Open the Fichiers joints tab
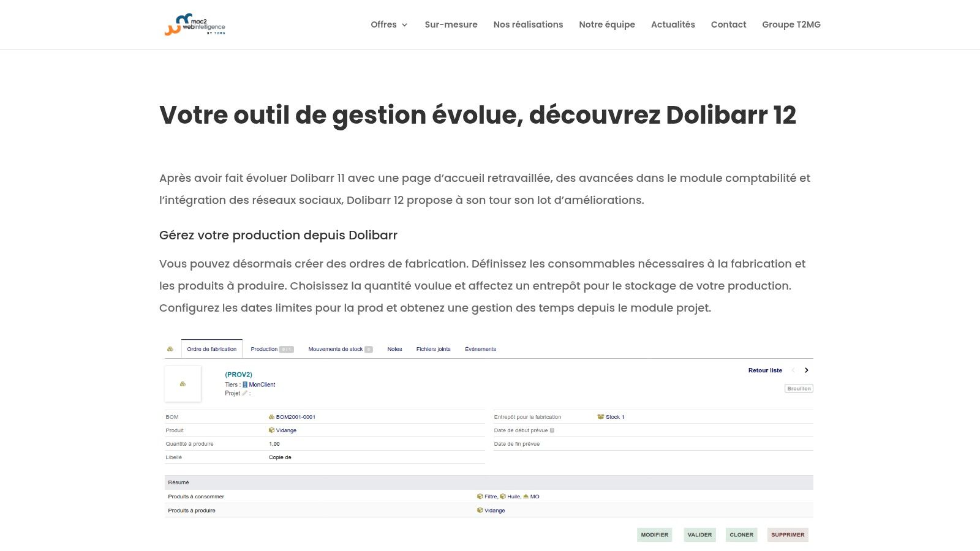This screenshot has width=980, height=551. click(x=433, y=349)
